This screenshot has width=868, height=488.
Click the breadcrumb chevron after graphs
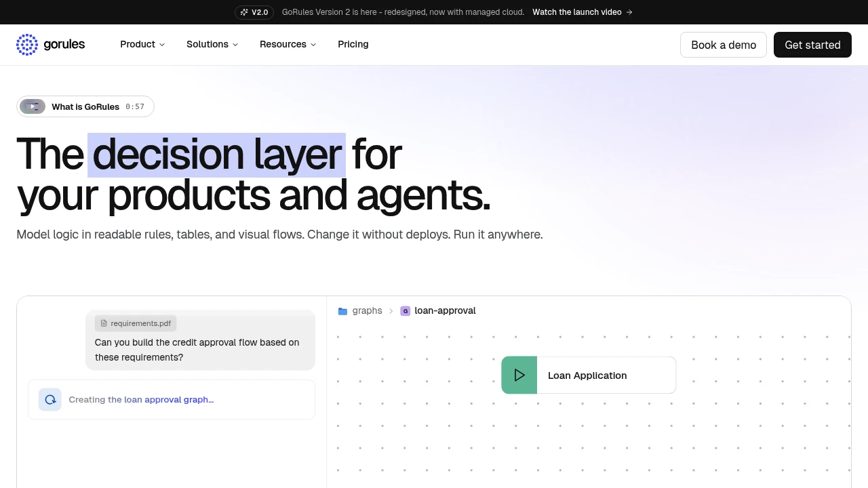point(391,311)
